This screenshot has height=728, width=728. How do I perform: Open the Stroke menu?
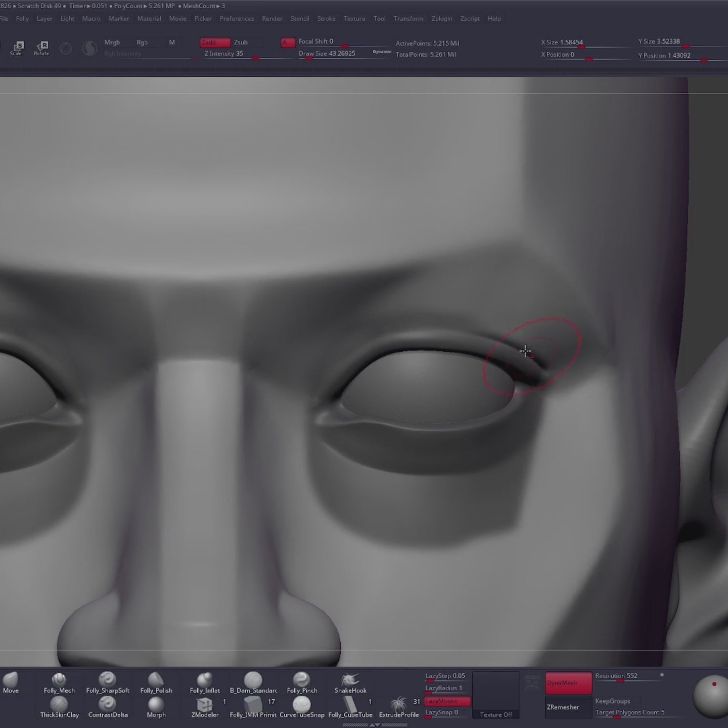click(326, 18)
